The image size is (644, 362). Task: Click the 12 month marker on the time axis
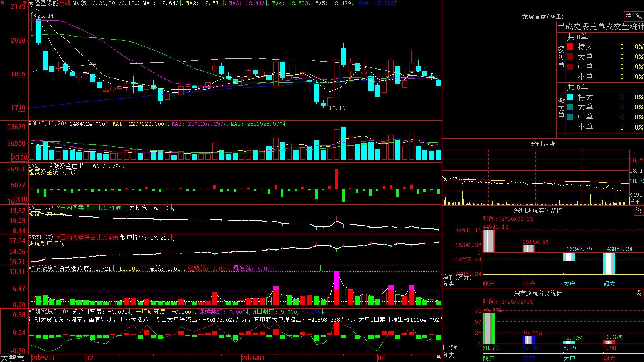click(x=90, y=358)
